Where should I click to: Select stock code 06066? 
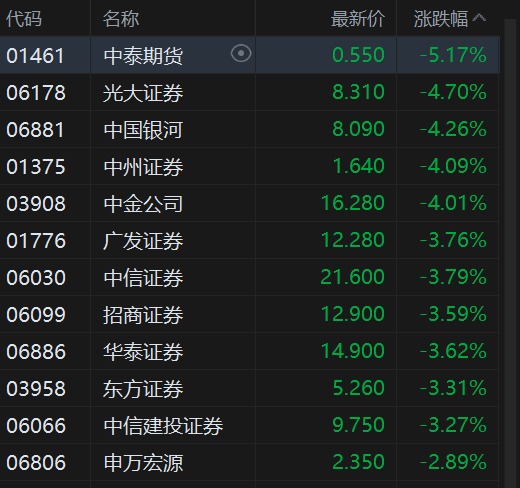coord(36,426)
